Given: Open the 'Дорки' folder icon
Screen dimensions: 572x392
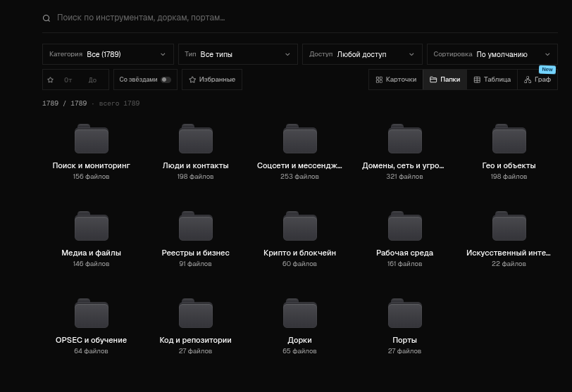Looking at the screenshot, I should click(x=300, y=313).
